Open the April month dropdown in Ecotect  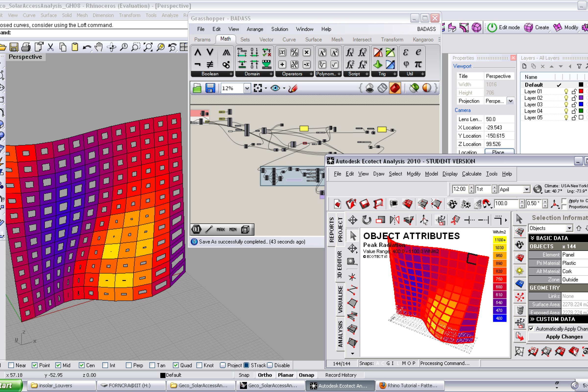(527, 189)
